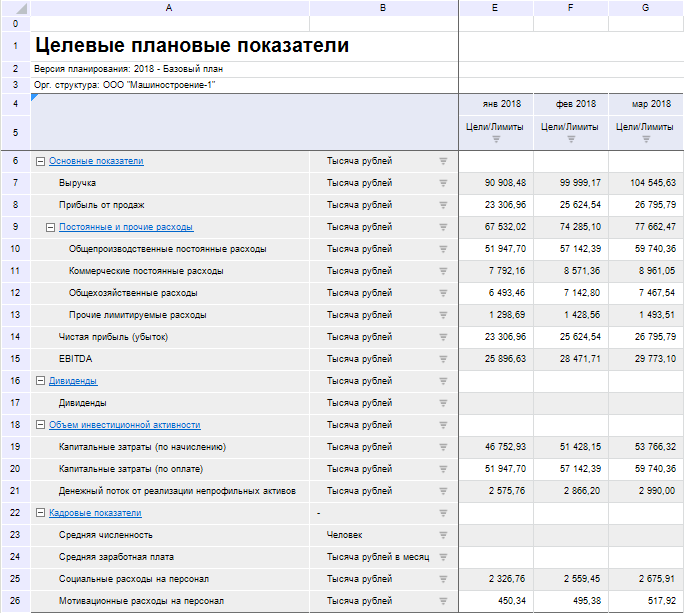Click filter icon in Прибыль от продаж row
This screenshot has height=613, width=684.
click(443, 205)
